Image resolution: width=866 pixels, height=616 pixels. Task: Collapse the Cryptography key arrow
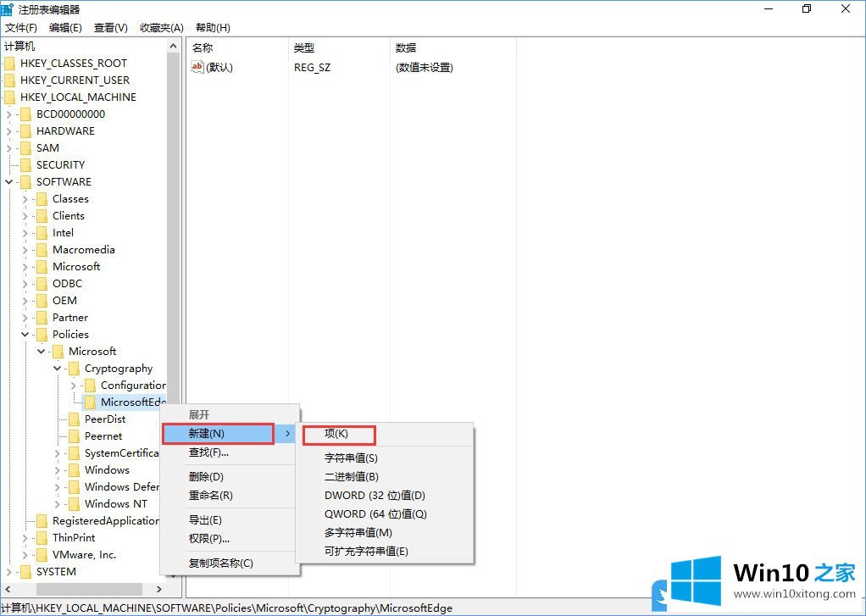57,368
